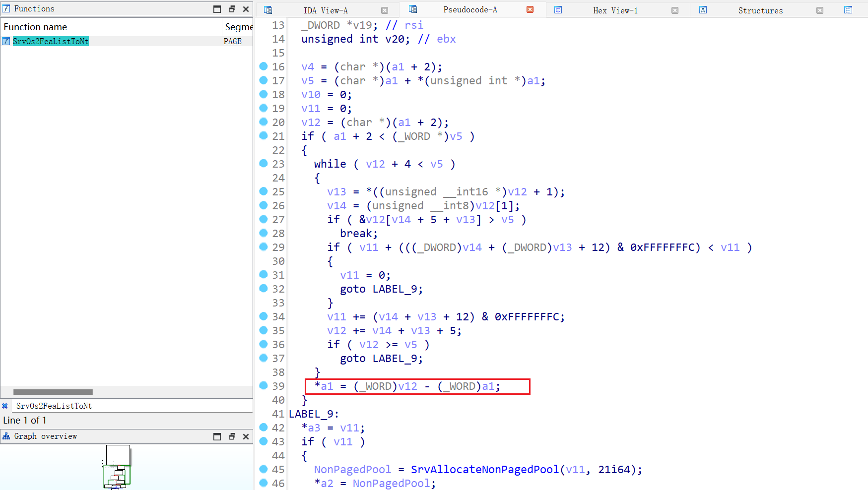The image size is (868, 490).
Task: Click the SrvAllocateNonPagedPool function call
Action: pos(484,469)
